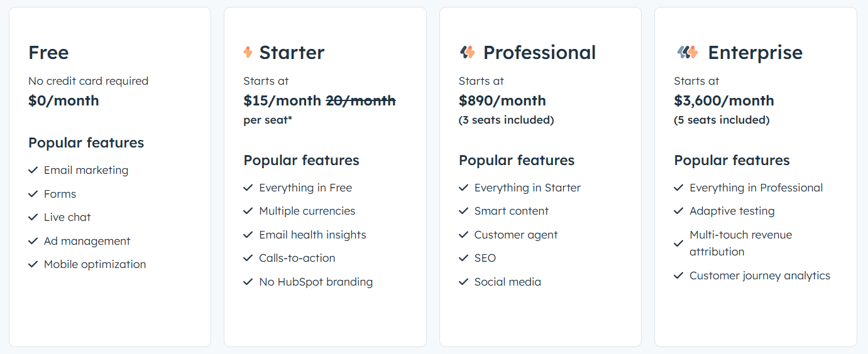Select the Free plan heading
868x354 pixels.
[x=48, y=52]
